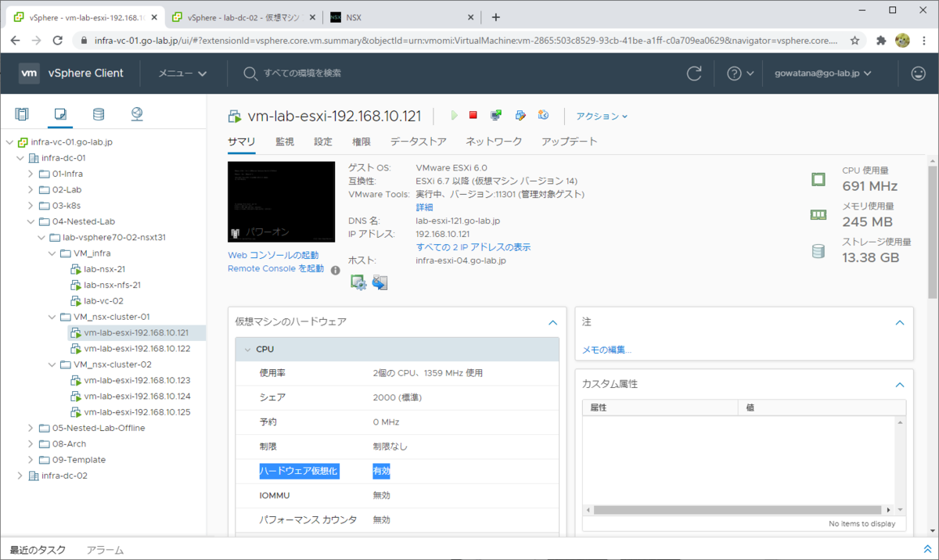Viewport: 939px width, 560px height.
Task: Open the browser extensions puzzle icon
Action: pos(881,40)
